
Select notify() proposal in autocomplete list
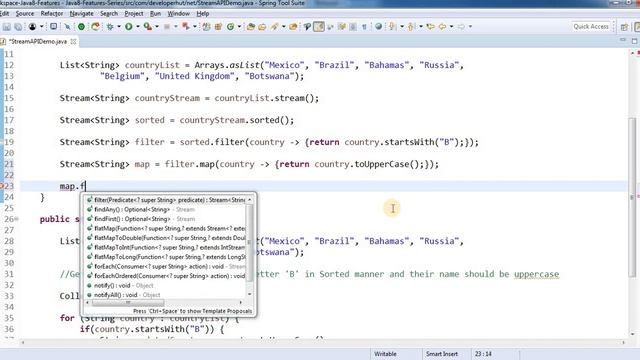166,285
